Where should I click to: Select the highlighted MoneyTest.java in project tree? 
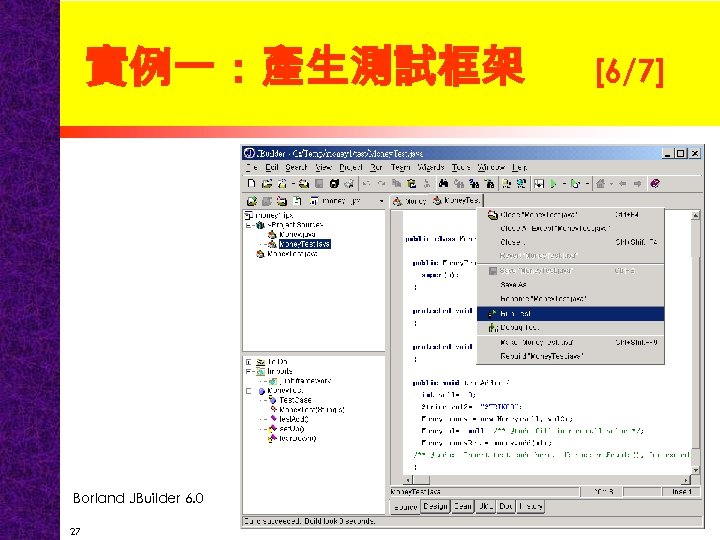[305, 244]
